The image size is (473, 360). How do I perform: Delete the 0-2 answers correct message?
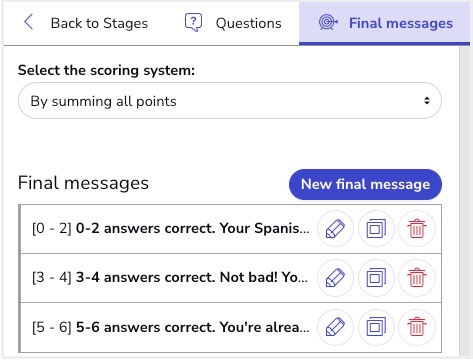click(x=417, y=229)
